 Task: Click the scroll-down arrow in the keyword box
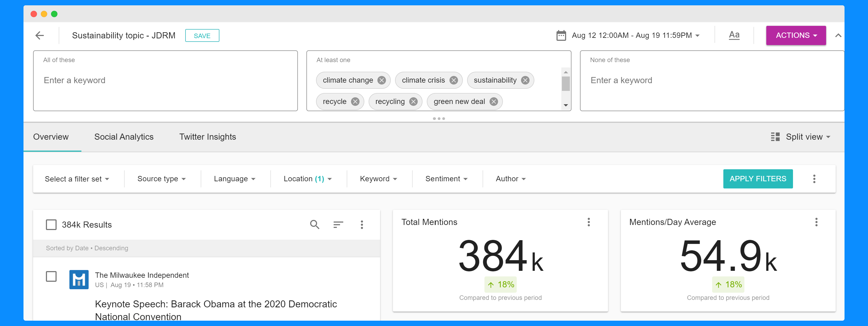point(565,105)
